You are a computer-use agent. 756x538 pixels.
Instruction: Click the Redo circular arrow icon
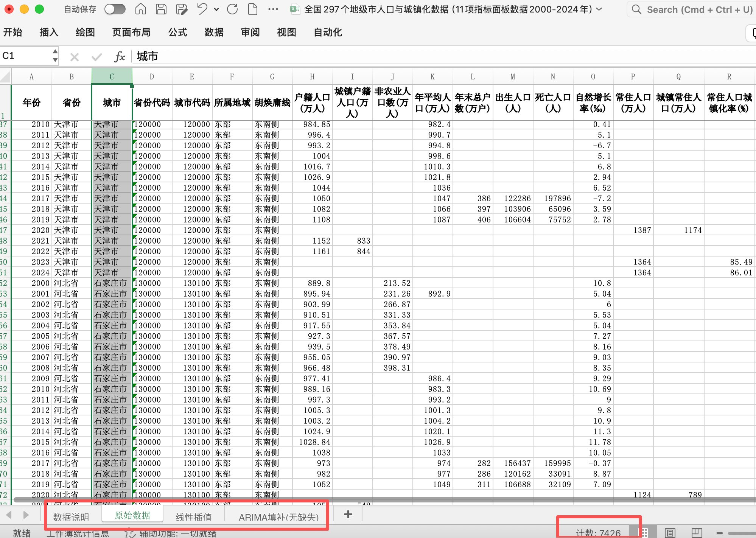pyautogui.click(x=232, y=9)
